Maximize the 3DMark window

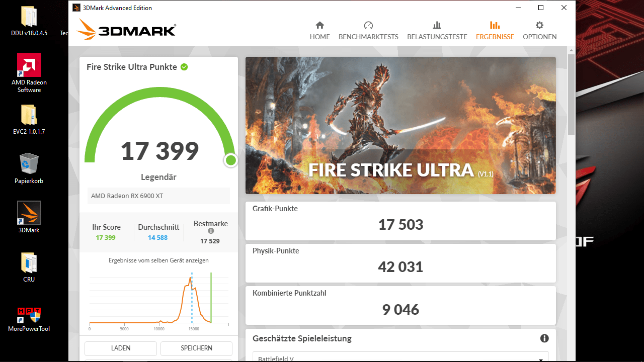pos(541,8)
